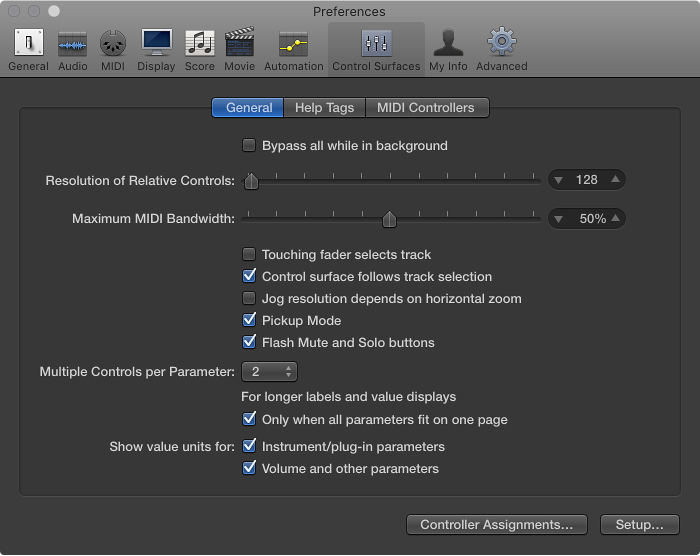Open the Advanced preferences gear icon
Screen dimensions: 700x556
tap(502, 42)
